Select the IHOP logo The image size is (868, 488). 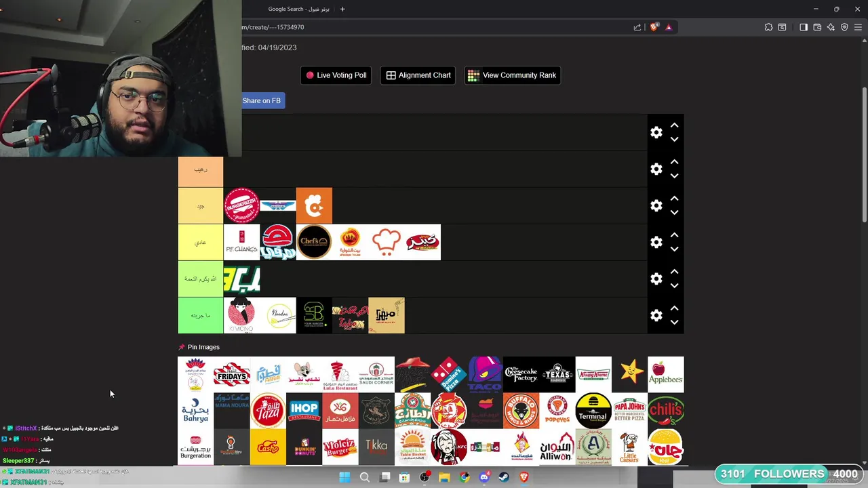[x=304, y=411]
